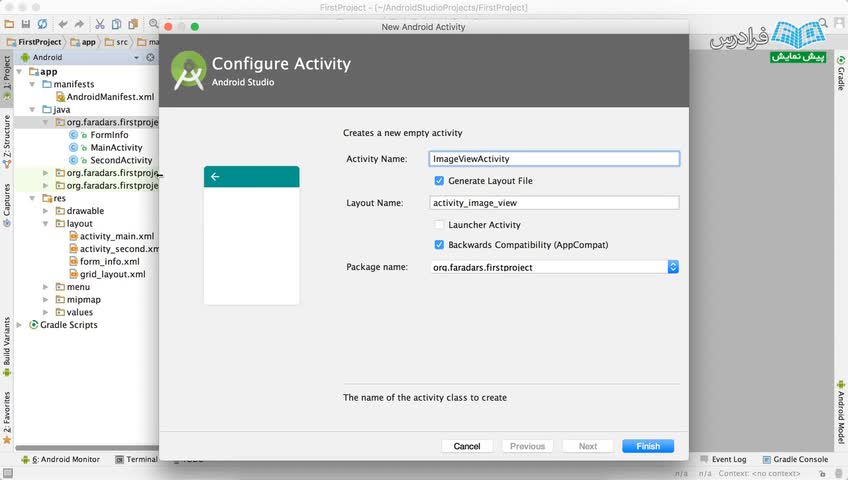The height and width of the screenshot is (480, 848).
Task: Open the Android project view dropdown
Action: [x=136, y=57]
